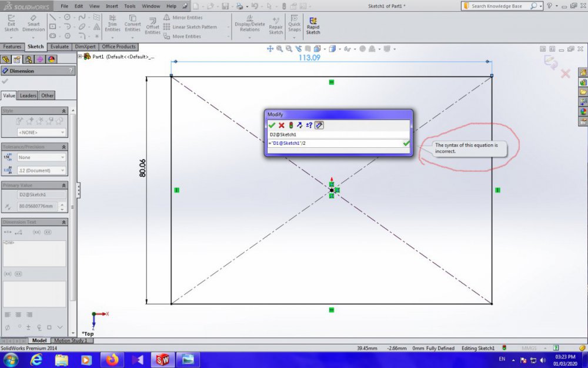
Task: Click the Offset Entities tool
Action: pos(153,26)
